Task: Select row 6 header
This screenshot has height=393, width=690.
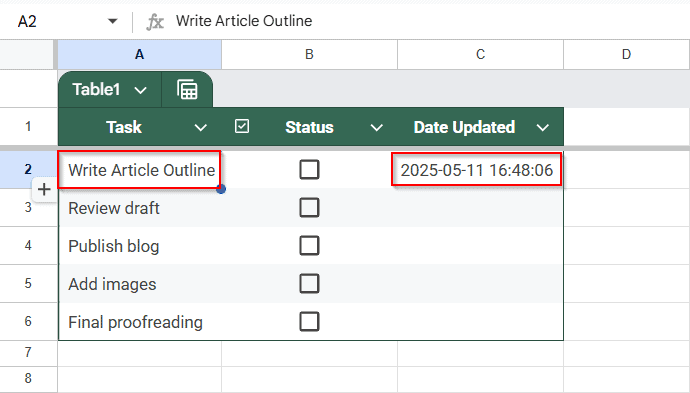Action: (x=28, y=321)
